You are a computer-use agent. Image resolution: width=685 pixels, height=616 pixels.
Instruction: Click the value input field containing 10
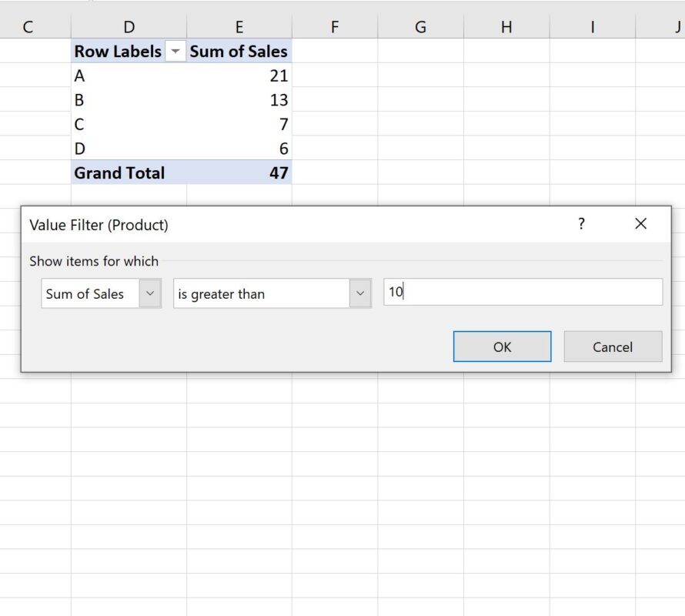pos(523,292)
